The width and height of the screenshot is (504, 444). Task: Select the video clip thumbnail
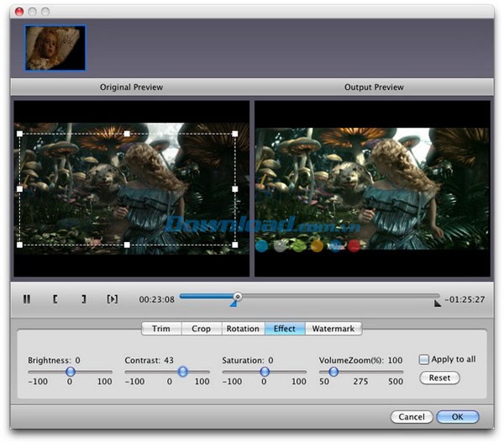55,48
